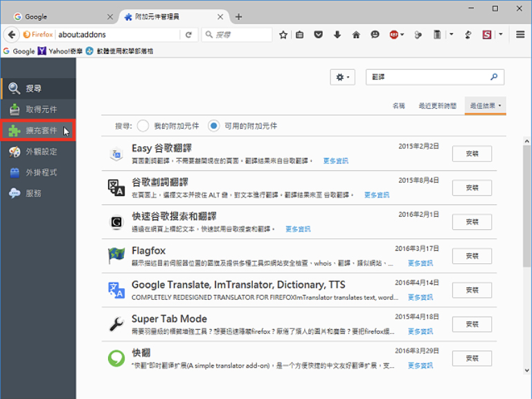Open the Firefox hamburger menu
The height and width of the screenshot is (399, 532).
pos(520,35)
